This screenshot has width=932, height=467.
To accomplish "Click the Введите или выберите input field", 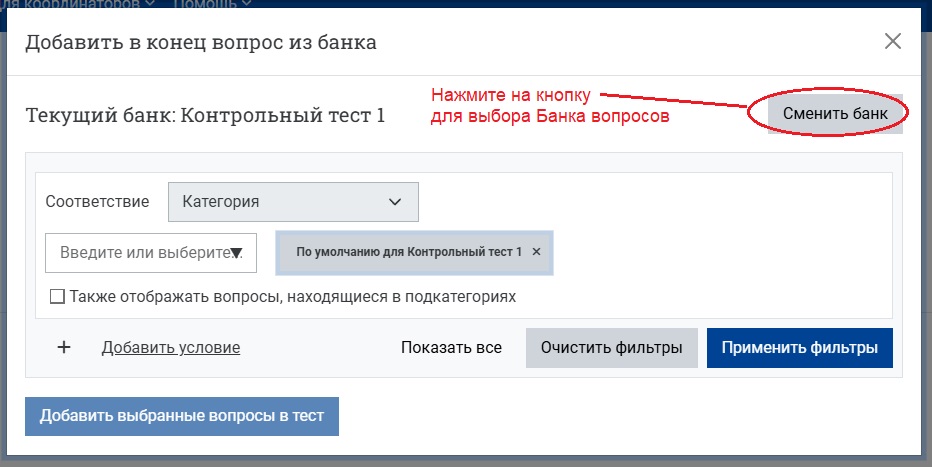I will 151,253.
